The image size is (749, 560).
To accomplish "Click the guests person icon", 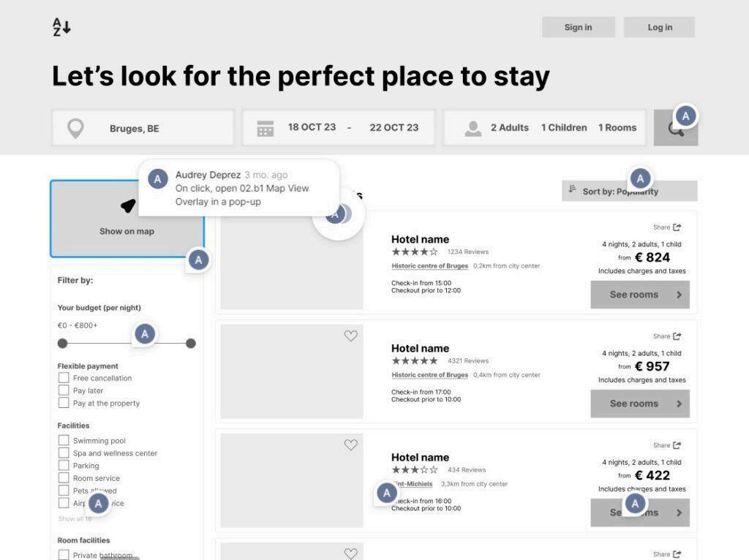I will pyautogui.click(x=473, y=129).
